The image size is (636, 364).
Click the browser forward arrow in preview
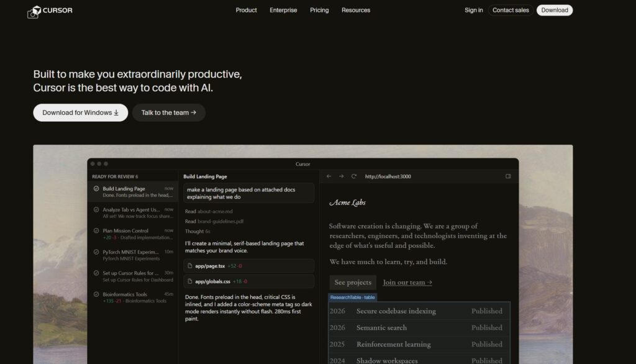point(341,176)
